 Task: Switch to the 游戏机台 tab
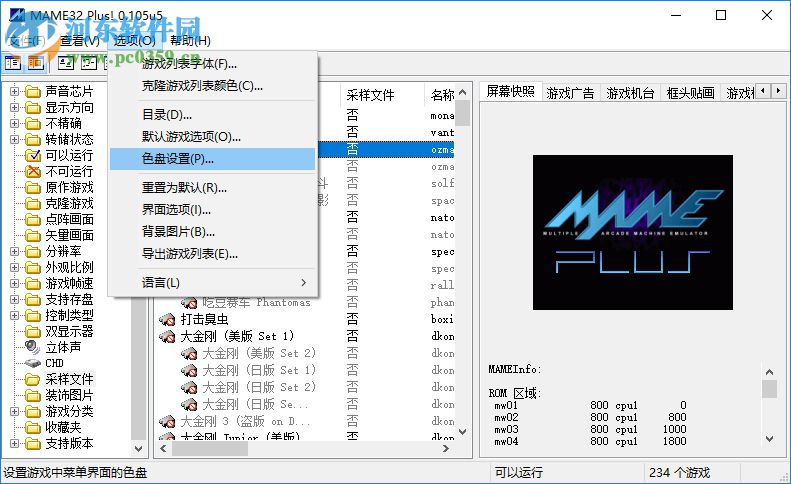tap(631, 93)
